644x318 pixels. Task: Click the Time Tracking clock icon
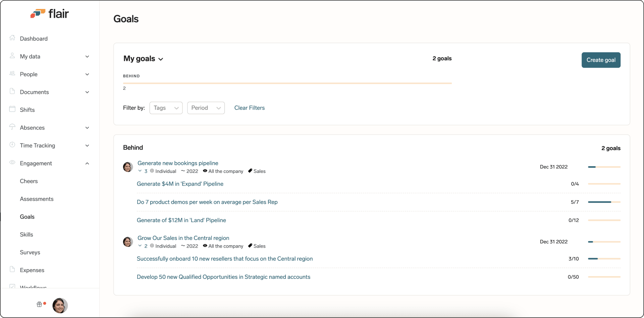point(12,145)
